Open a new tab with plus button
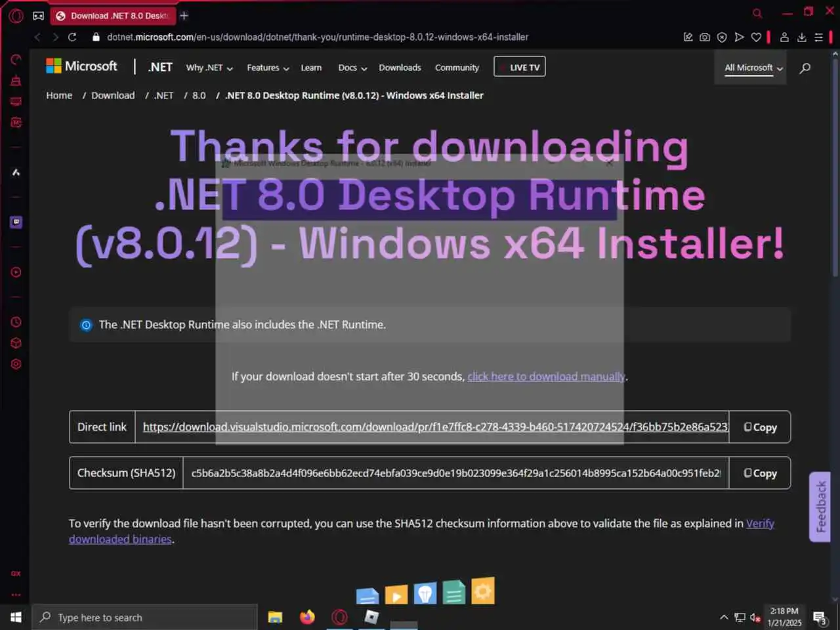Screen dimensions: 840x630 tap(184, 16)
